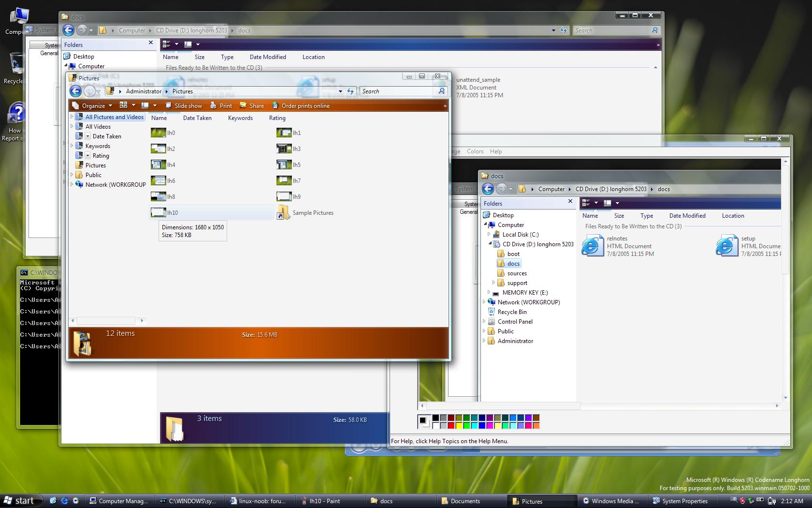Screen dimensions: 812x508
Task: Select Desktop in rear docs Folders pane
Action: click(84, 56)
